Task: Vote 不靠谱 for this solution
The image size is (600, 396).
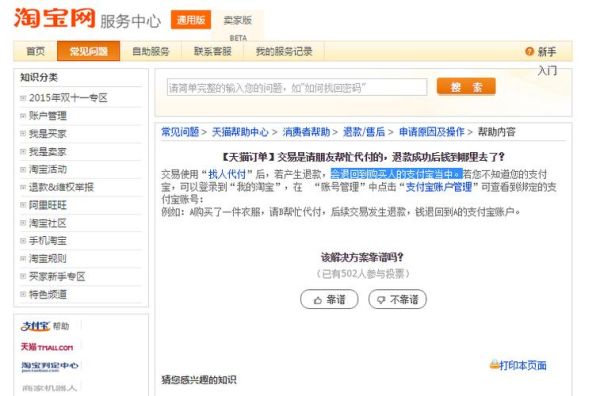Action: 398,299
